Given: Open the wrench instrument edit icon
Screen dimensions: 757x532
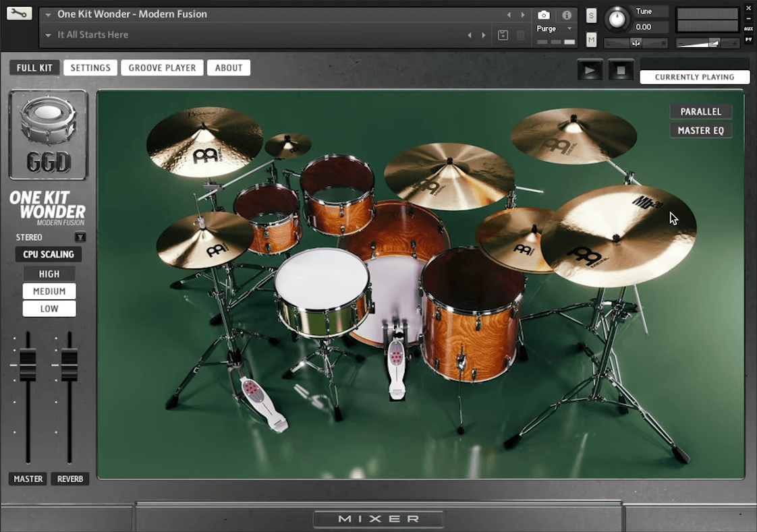Looking at the screenshot, I should [20, 13].
